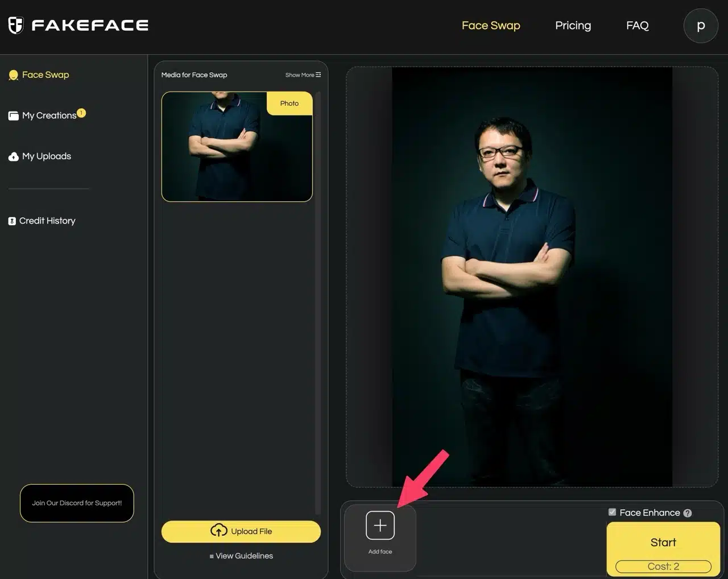Click the My Creations folder icon
This screenshot has height=579, width=728.
(14, 116)
